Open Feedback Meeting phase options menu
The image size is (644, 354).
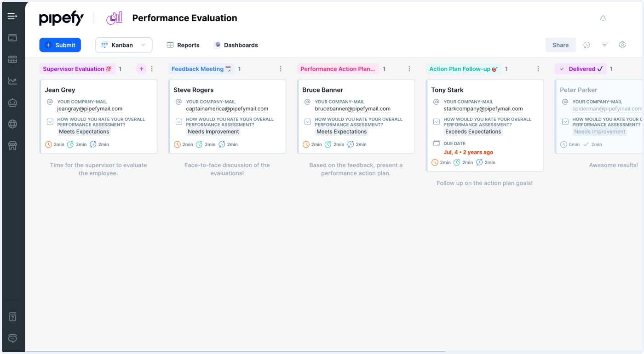[x=281, y=69]
